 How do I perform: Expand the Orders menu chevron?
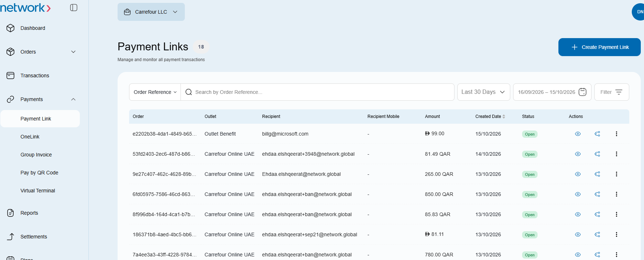pos(73,52)
